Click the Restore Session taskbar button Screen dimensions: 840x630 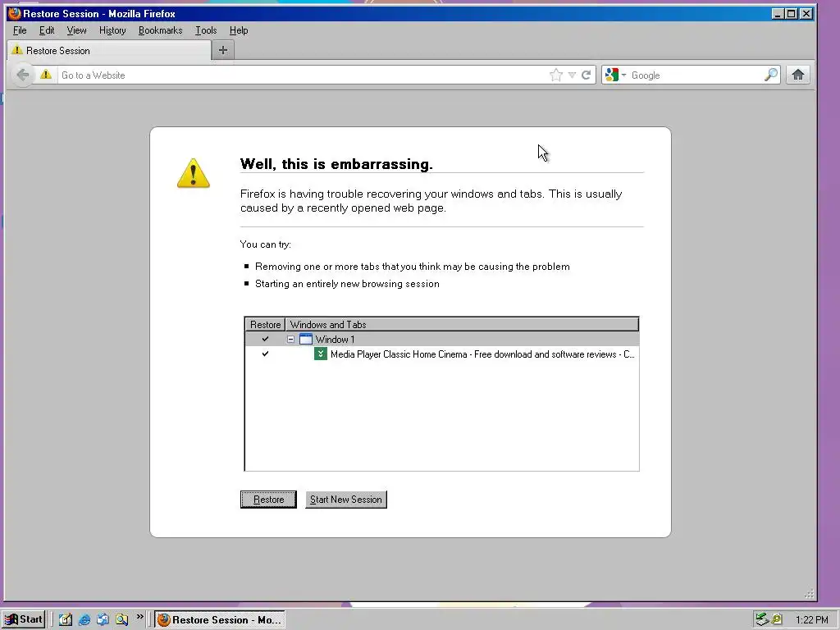220,619
